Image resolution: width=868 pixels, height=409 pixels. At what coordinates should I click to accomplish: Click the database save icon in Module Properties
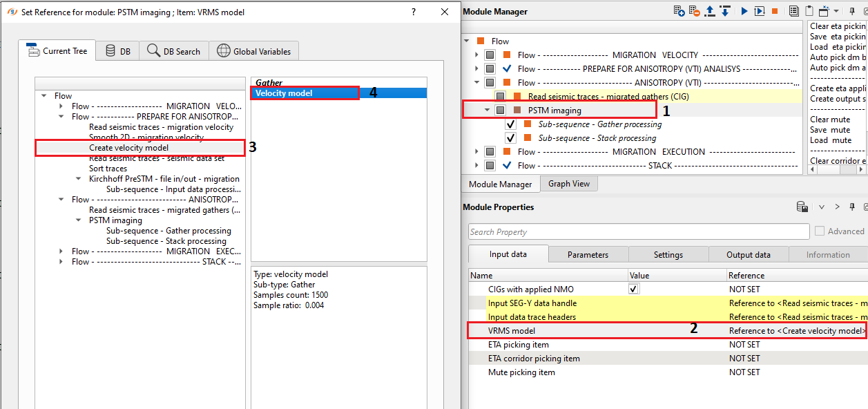802,207
